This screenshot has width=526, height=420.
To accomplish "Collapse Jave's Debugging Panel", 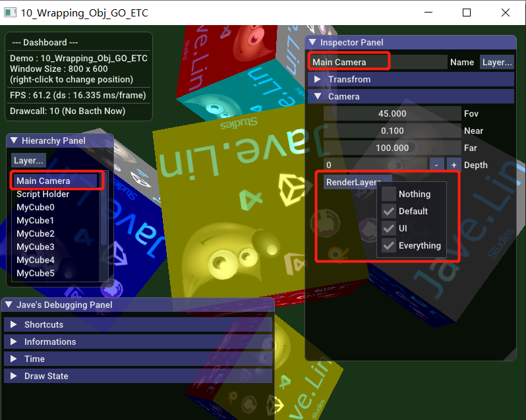I will (x=9, y=305).
